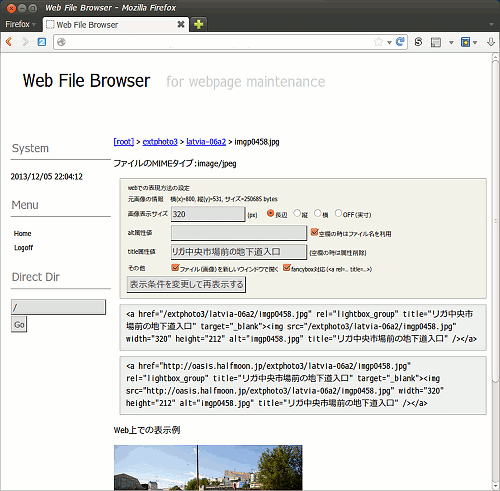Click the imgp0458.jpg breadcrumb text
Viewport: 500px width, 491px height.
pos(257,142)
